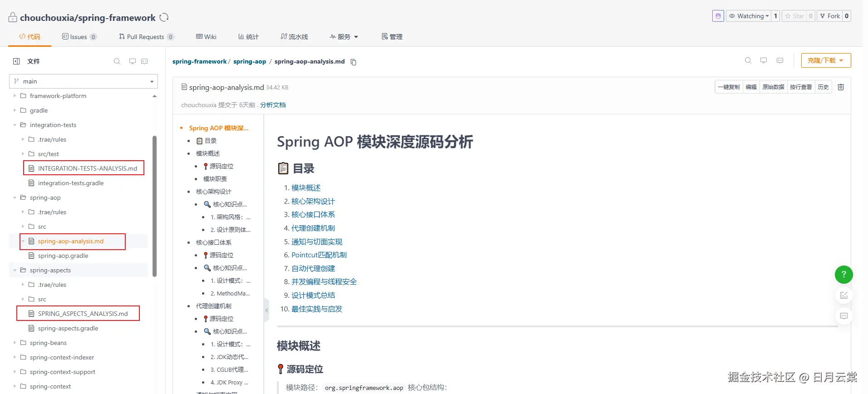
Task: Follow the 核心接口体系 contents link
Action: coord(313,215)
